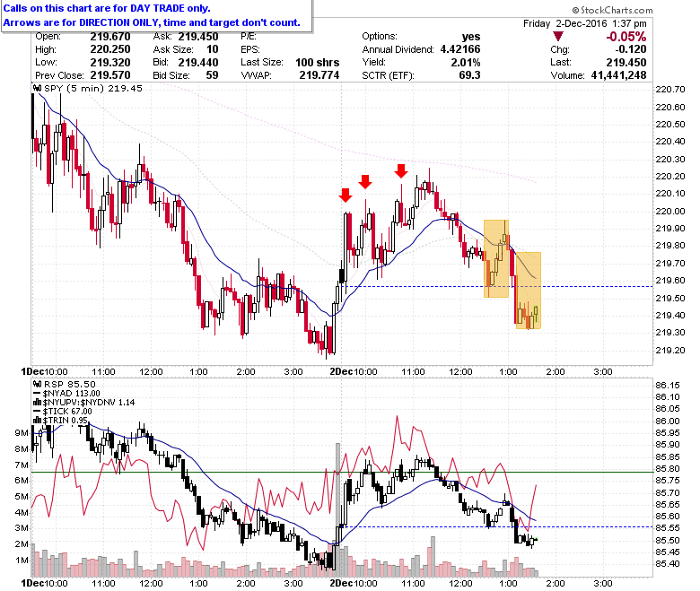Click the RSP 85.50 legend label

click(x=70, y=384)
